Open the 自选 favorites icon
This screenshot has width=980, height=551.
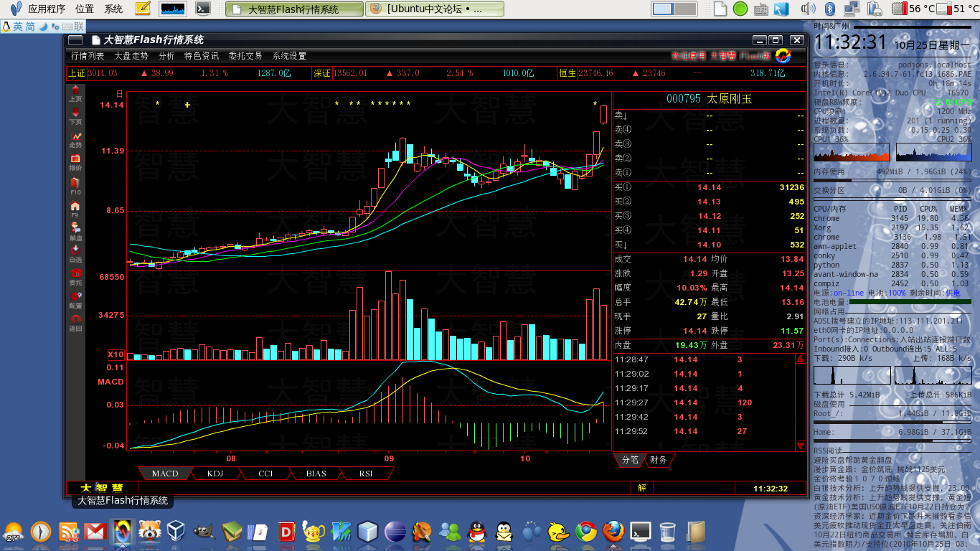tap(75, 254)
